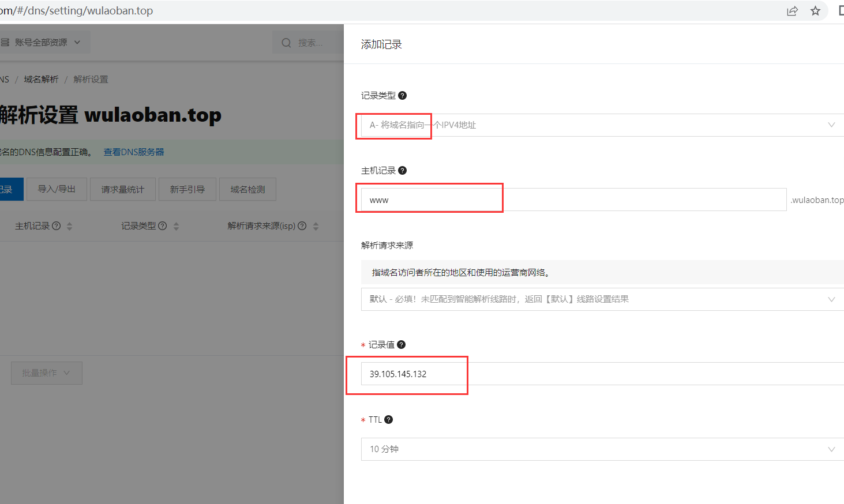Expand the 账号全部资源 resource selector
Screen dimensions: 844x504
42,43
